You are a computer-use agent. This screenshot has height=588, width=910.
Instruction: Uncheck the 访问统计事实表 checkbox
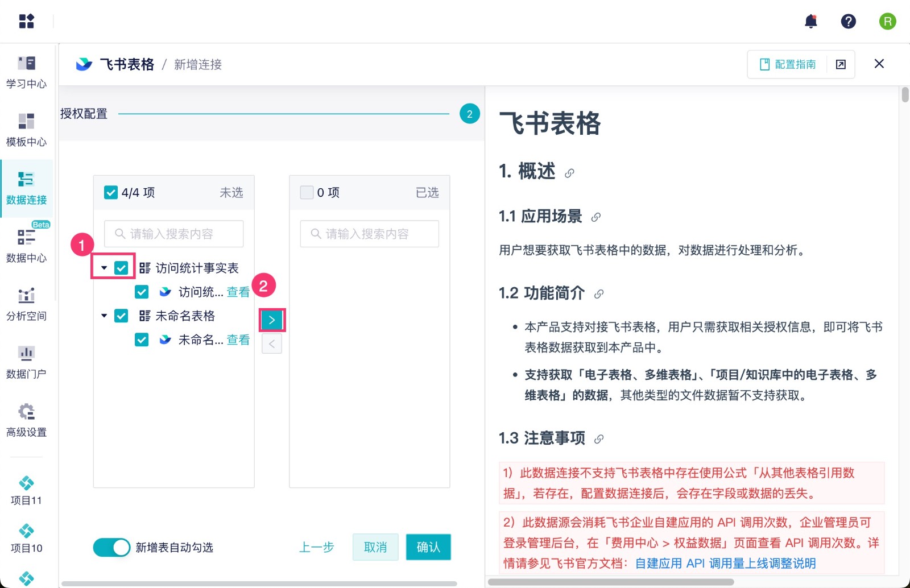(121, 268)
